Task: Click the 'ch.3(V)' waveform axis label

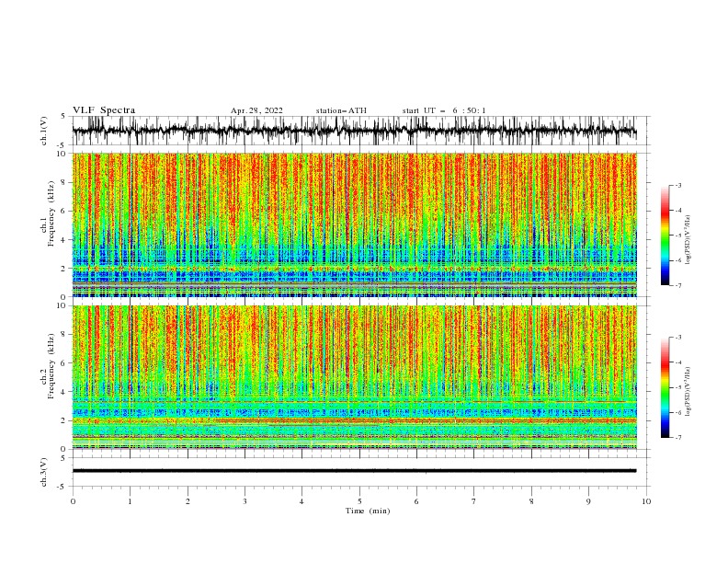Action: 44,472
